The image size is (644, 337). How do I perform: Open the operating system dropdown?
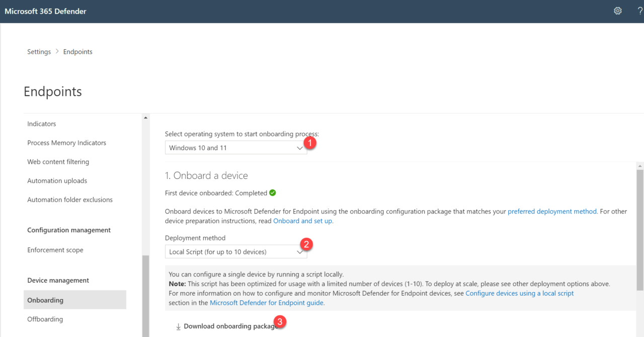(x=236, y=148)
